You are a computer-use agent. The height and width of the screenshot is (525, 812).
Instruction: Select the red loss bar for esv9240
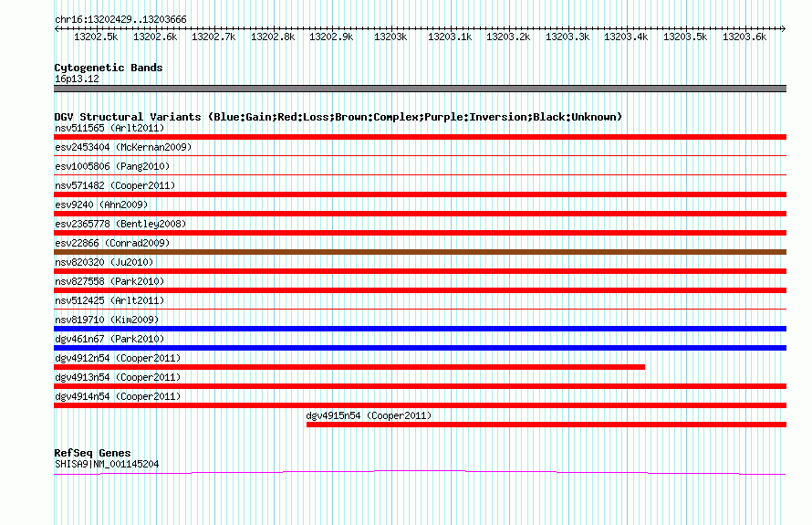coord(420,214)
